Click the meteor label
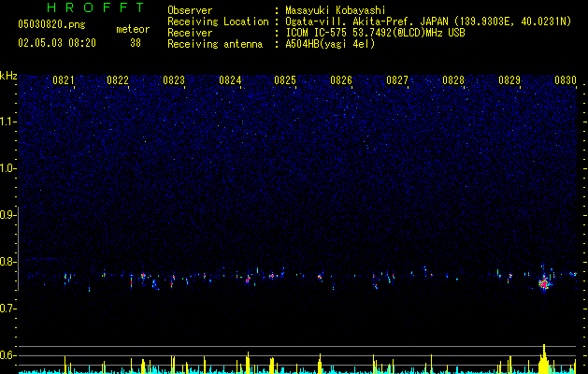Image resolution: width=588 pixels, height=374 pixels. [x=133, y=29]
